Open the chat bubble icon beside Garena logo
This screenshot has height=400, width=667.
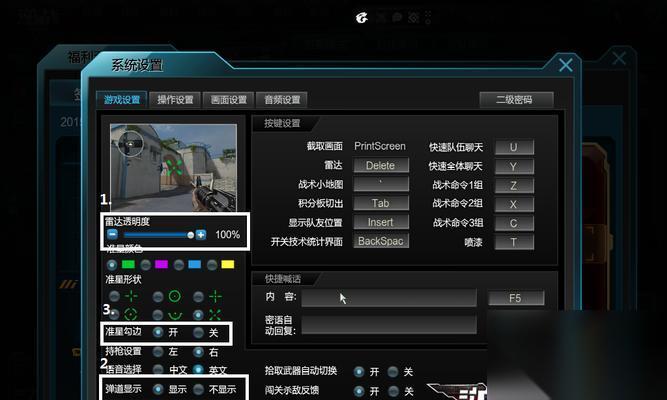[x=397, y=17]
